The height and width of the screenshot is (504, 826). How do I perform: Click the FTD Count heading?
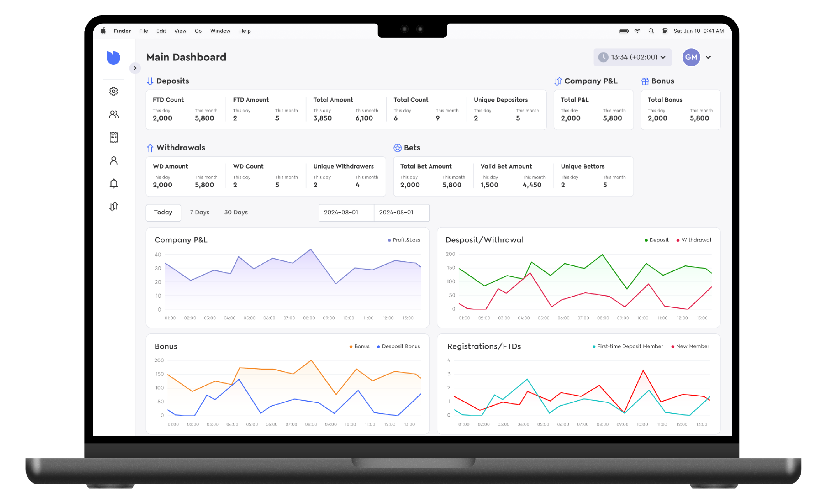point(168,99)
